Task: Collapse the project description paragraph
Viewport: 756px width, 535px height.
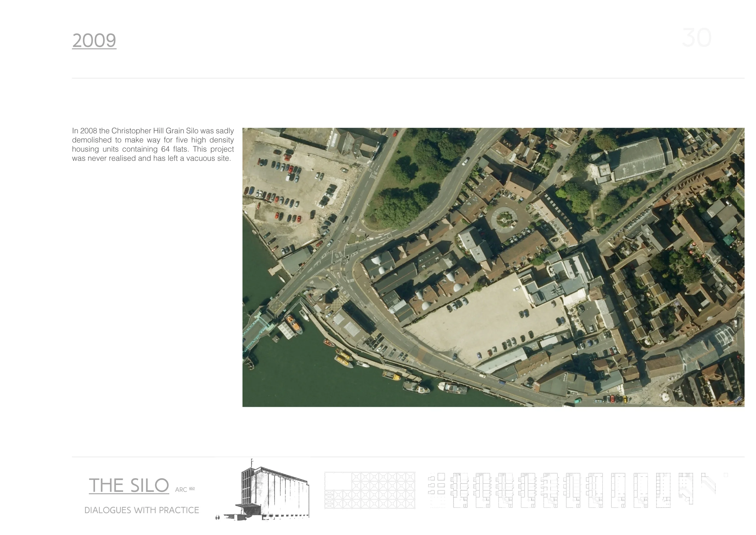Action: pyautogui.click(x=152, y=145)
